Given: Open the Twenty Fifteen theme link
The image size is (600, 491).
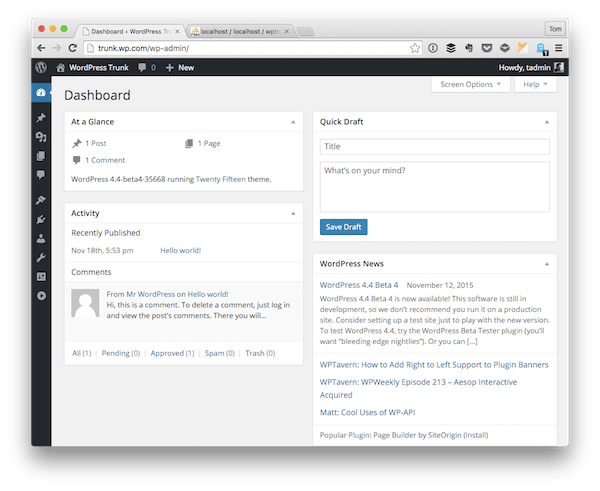Looking at the screenshot, I should pos(220,179).
